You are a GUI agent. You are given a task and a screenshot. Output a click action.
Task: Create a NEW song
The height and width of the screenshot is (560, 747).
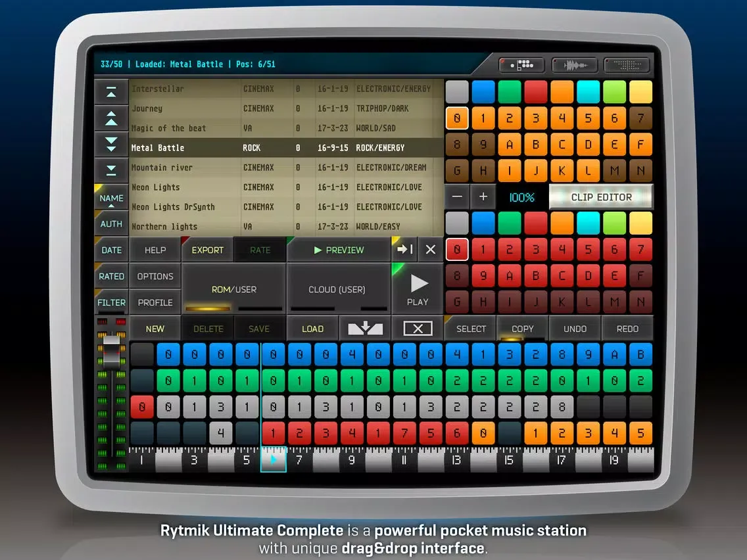click(155, 329)
